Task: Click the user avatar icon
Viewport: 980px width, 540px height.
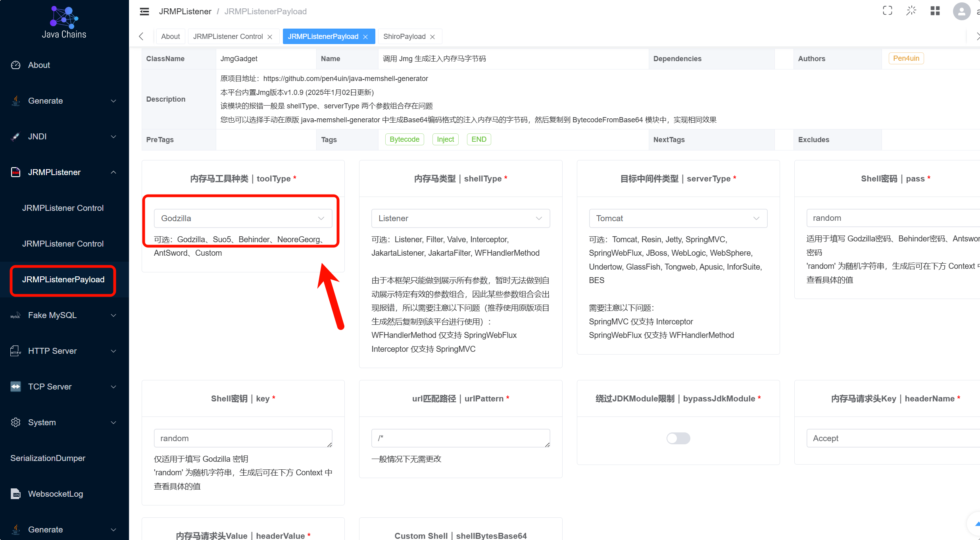Action: point(961,11)
